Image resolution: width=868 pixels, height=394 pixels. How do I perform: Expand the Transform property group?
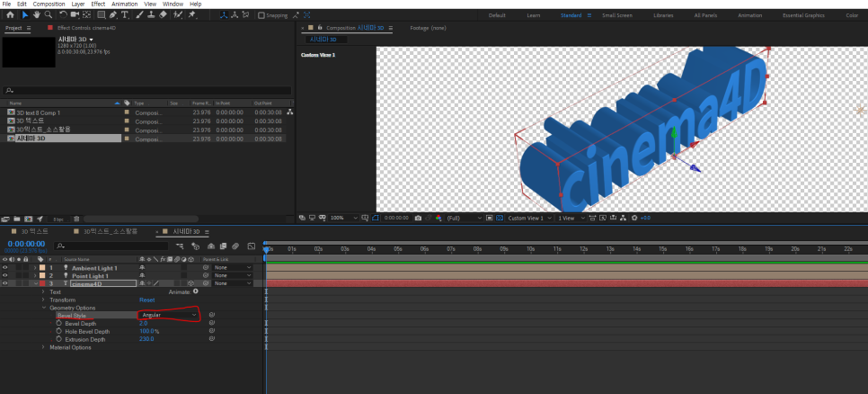[x=44, y=300]
